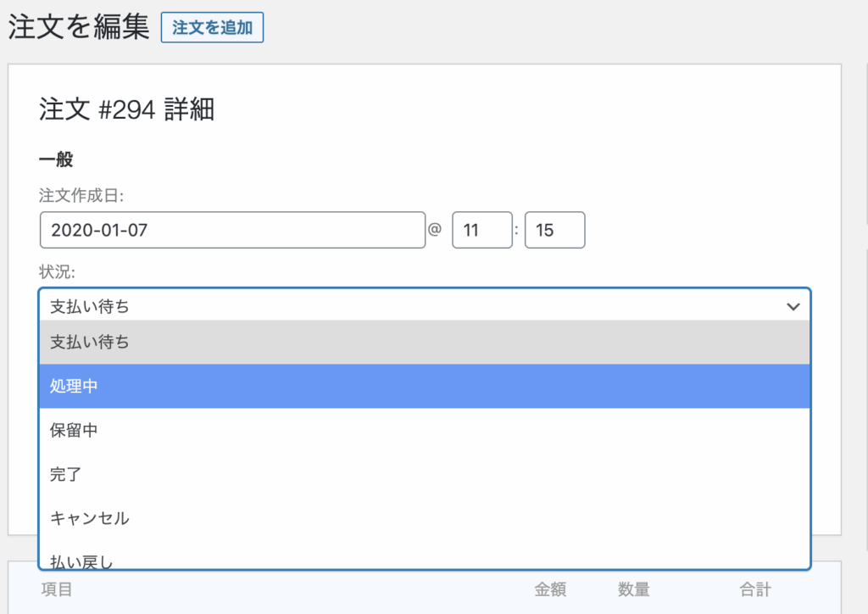Viewport: 868px width, 614px height.
Task: Click the 項目 column header
Action: pyautogui.click(x=56, y=589)
